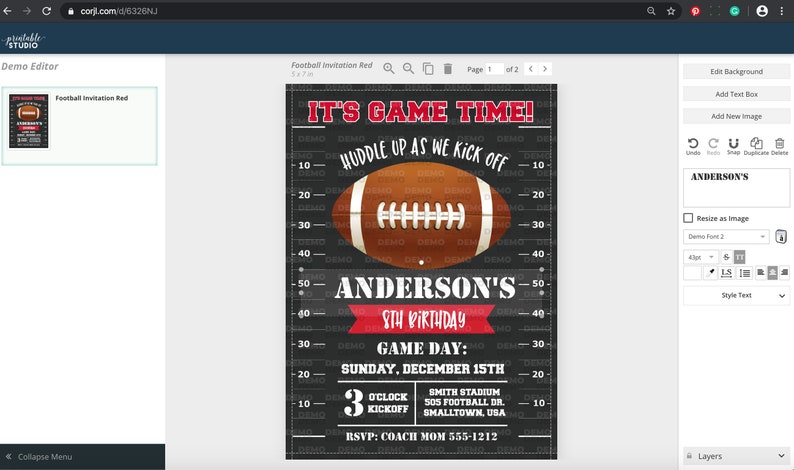The height and width of the screenshot is (470, 794).
Task: Expand the Layers panel
Action: point(736,456)
